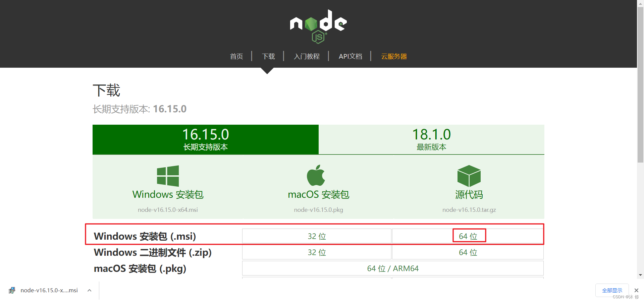Download the 32 位 Windows zip binary

(317, 252)
